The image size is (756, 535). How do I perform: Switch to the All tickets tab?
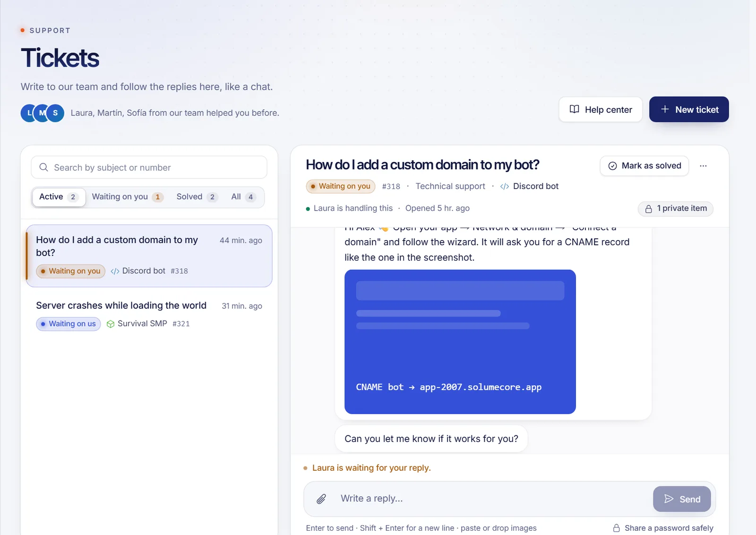243,197
